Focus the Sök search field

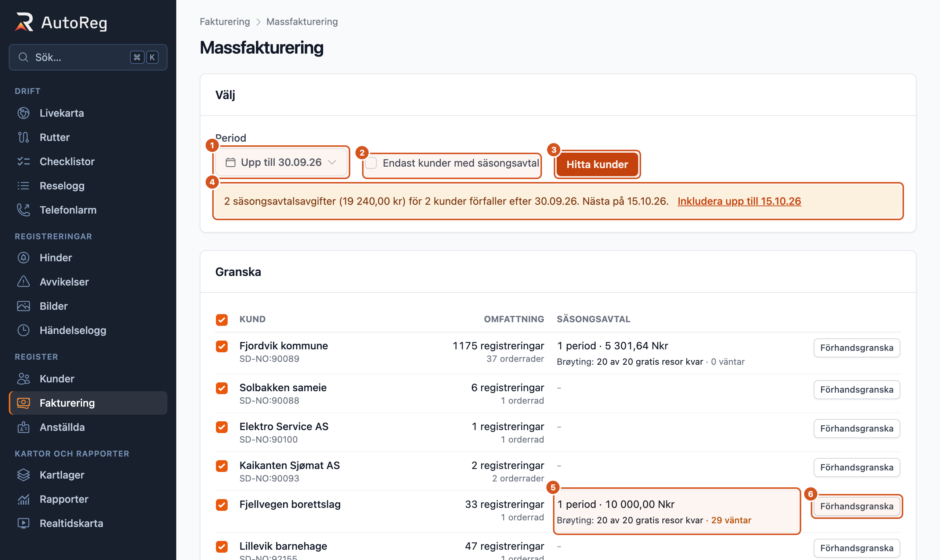click(x=88, y=57)
